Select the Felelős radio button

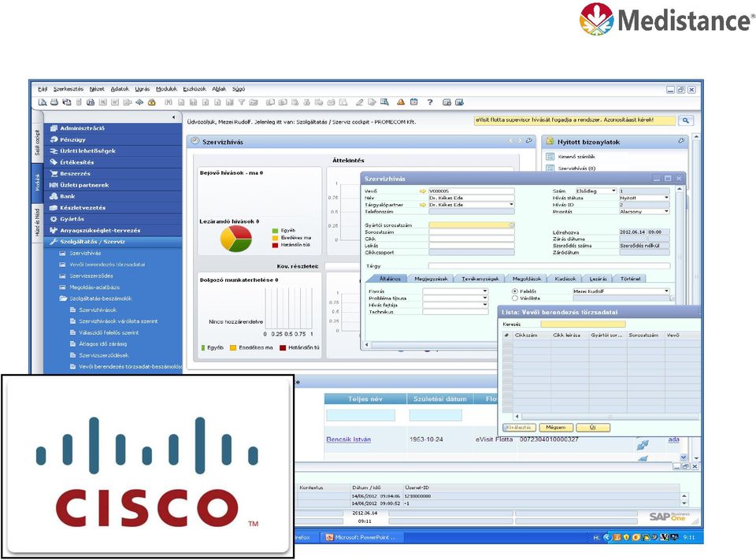pos(515,291)
